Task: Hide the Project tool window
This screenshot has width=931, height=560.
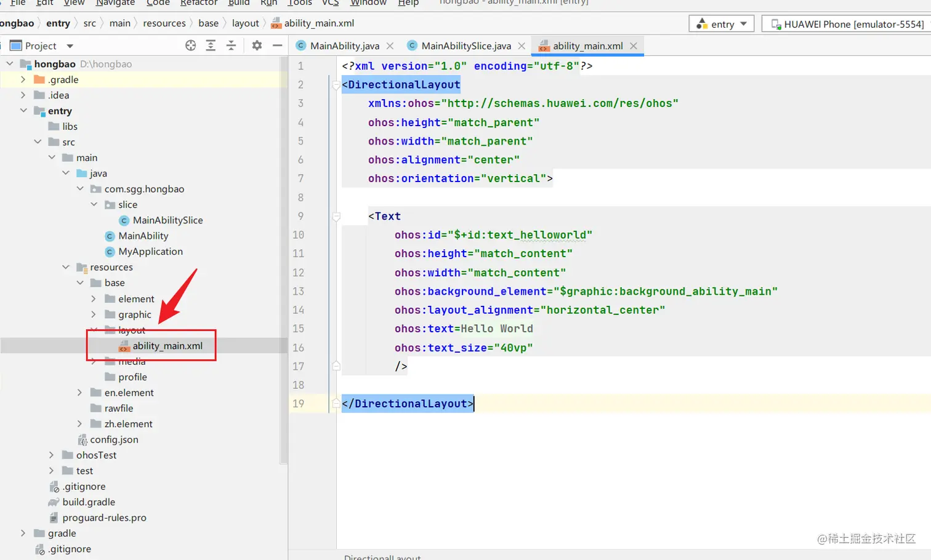Action: 277,46
